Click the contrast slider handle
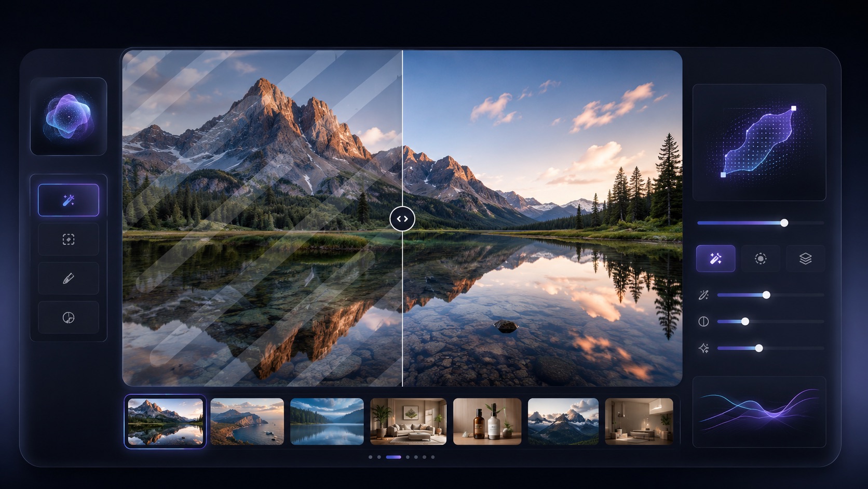The width and height of the screenshot is (868, 489). coord(745,322)
